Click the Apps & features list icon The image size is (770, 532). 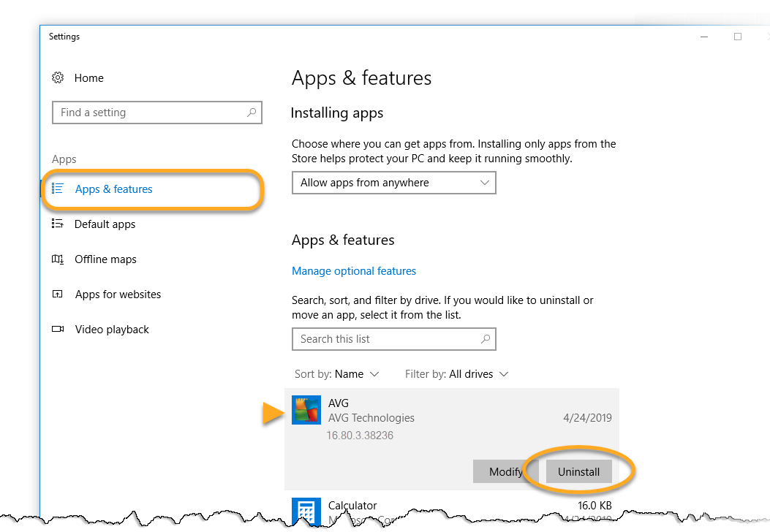pos(58,189)
